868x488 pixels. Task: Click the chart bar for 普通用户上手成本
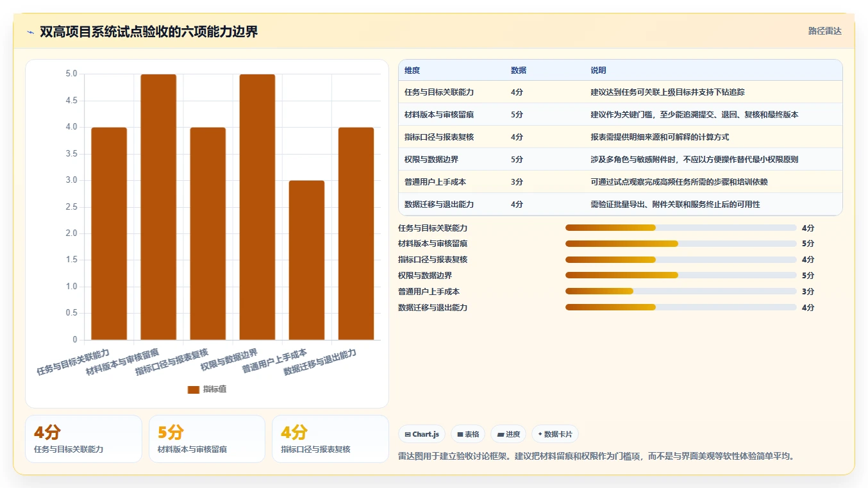pyautogui.click(x=306, y=260)
